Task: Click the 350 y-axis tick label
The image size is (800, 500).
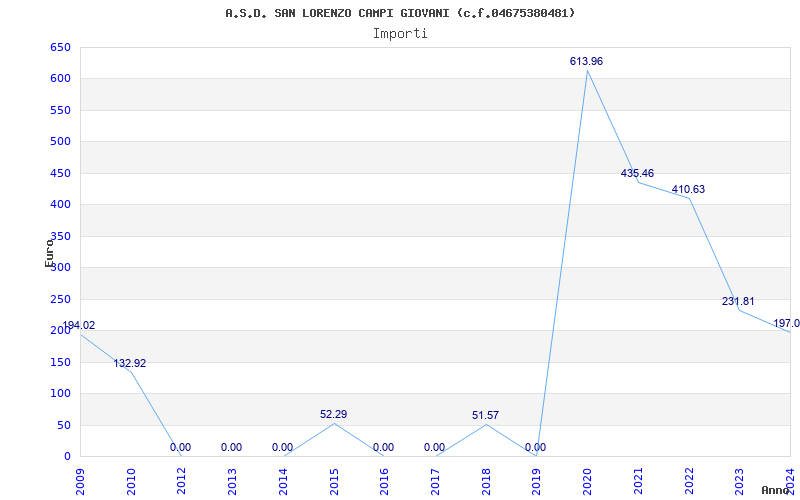Action: (x=60, y=236)
